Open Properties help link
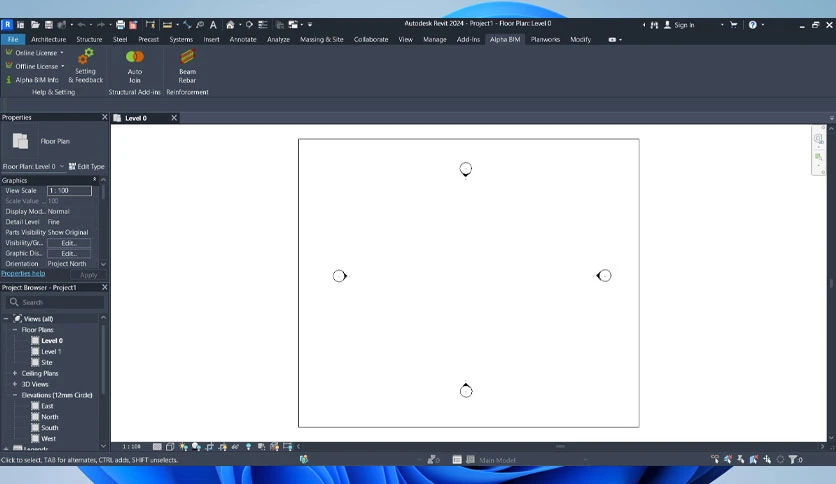The image size is (836, 484). [x=23, y=273]
